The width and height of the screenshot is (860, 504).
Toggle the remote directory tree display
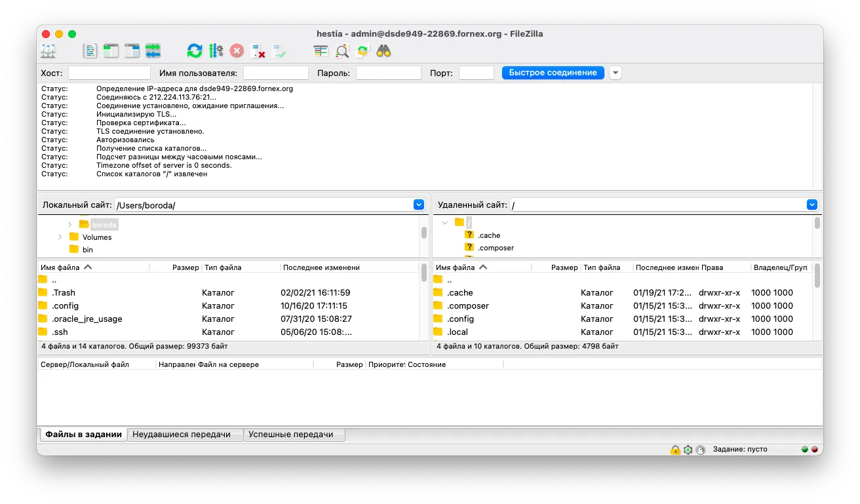pos(132,50)
